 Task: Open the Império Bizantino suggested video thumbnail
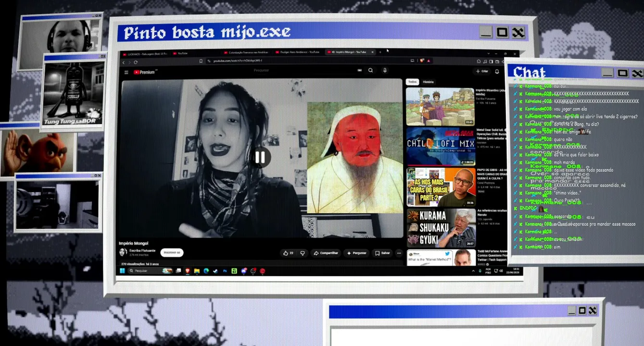click(440, 107)
